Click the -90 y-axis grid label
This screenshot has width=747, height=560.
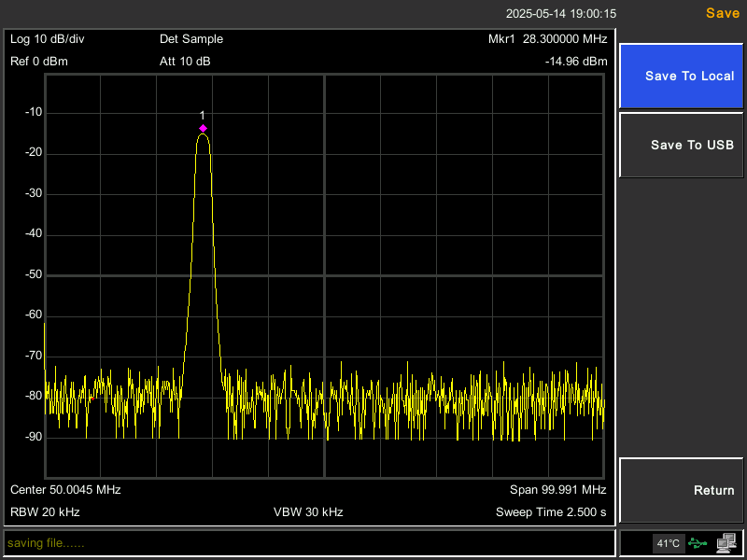tap(34, 437)
